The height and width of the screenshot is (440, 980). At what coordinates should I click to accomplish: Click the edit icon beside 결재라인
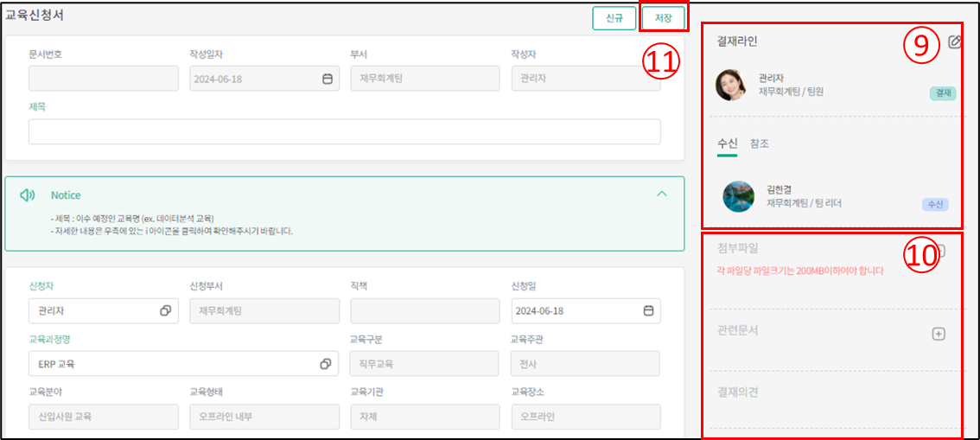pos(954,41)
